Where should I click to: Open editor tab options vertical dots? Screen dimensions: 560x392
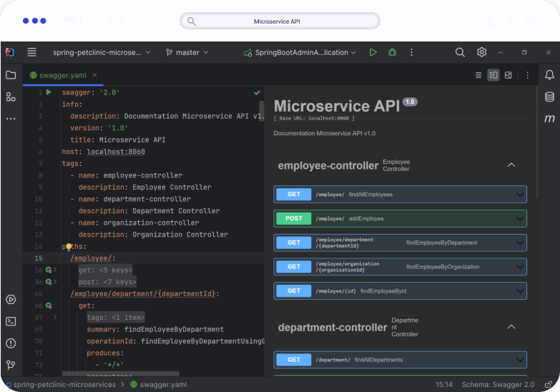click(x=527, y=75)
